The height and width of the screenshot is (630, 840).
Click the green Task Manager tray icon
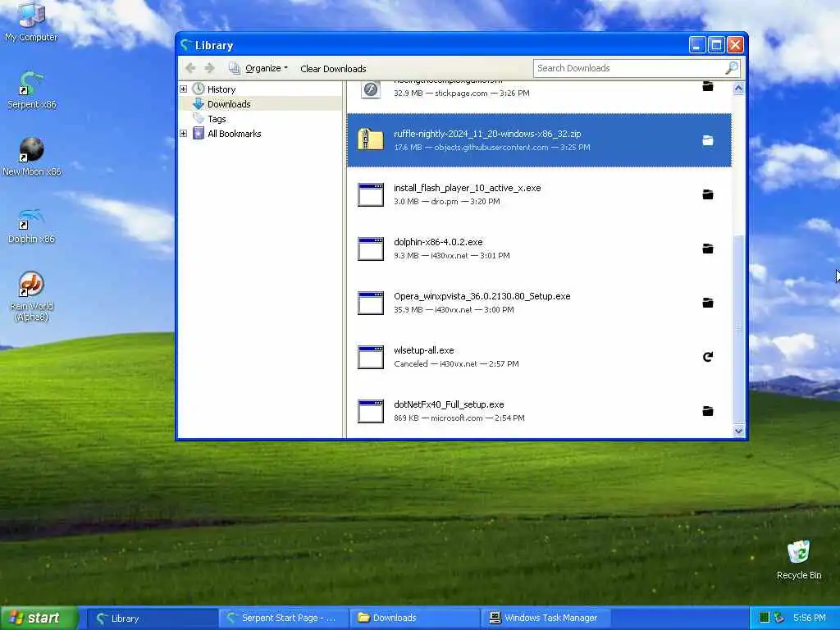(765, 618)
